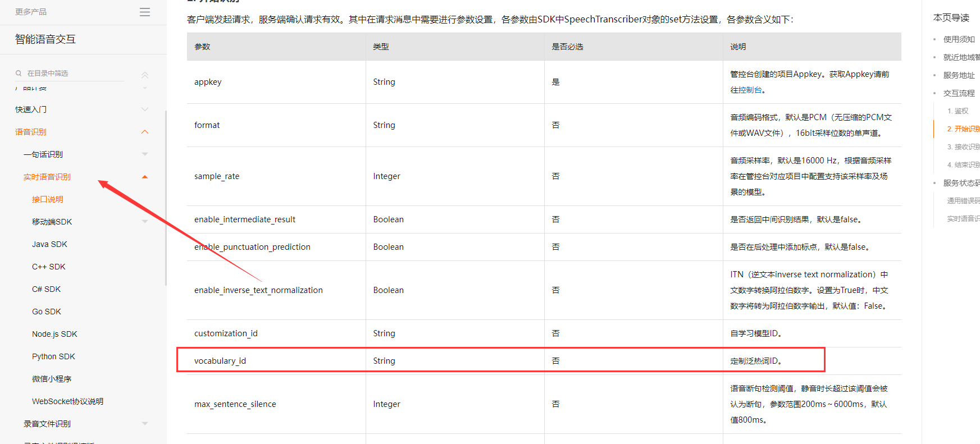The image size is (980, 444).
Task: Click the 是否必选 column header
Action: (x=633, y=47)
